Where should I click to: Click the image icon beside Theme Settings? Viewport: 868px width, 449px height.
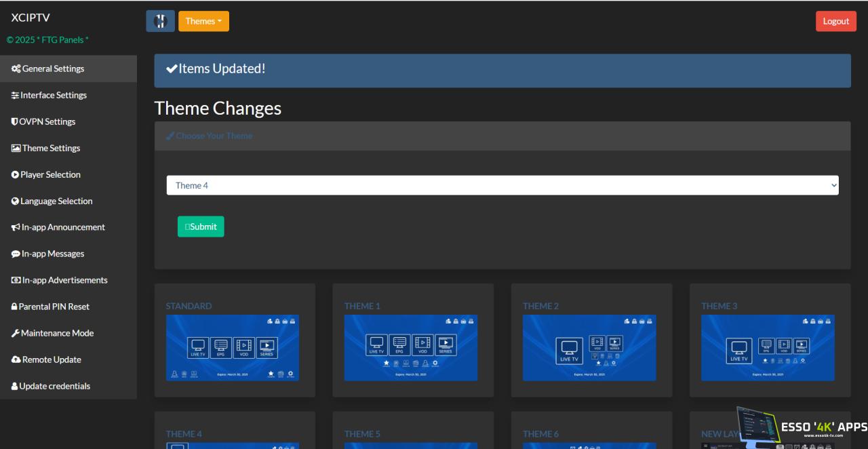click(16, 149)
